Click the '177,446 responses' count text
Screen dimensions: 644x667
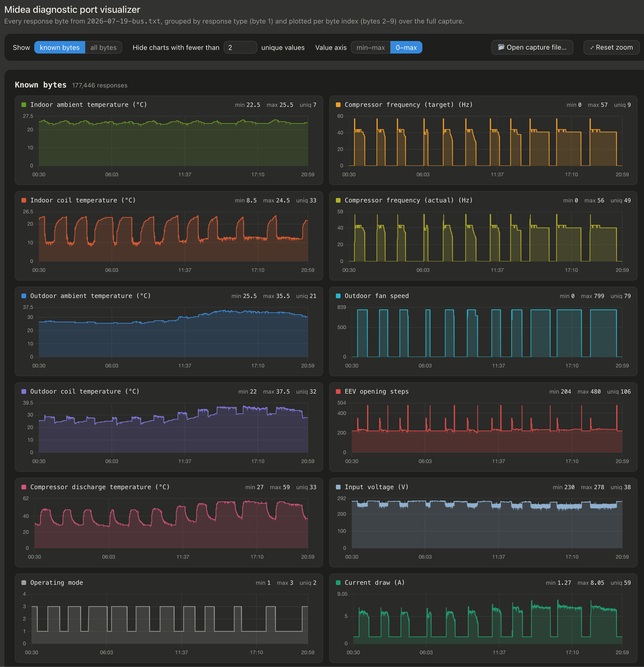pos(100,85)
